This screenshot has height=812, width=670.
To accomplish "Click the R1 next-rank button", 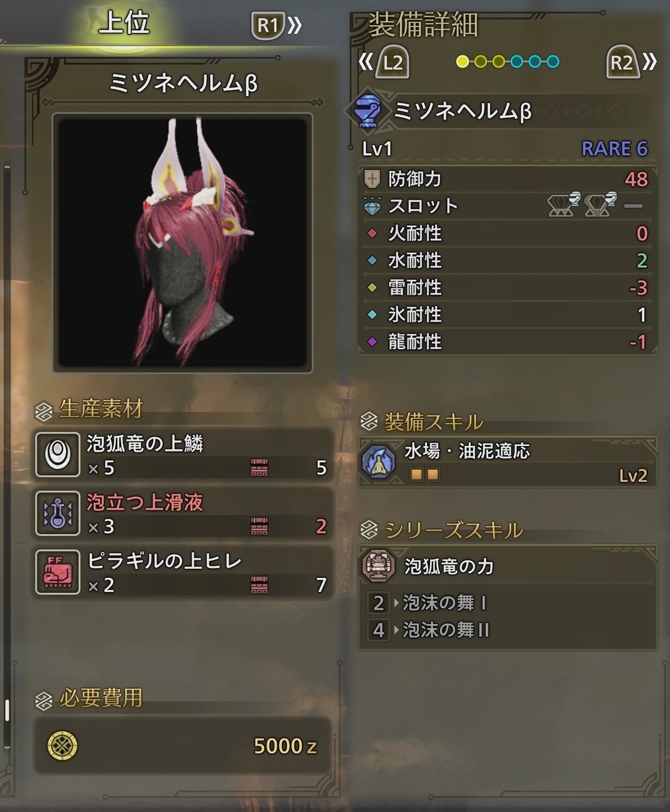I will (277, 26).
